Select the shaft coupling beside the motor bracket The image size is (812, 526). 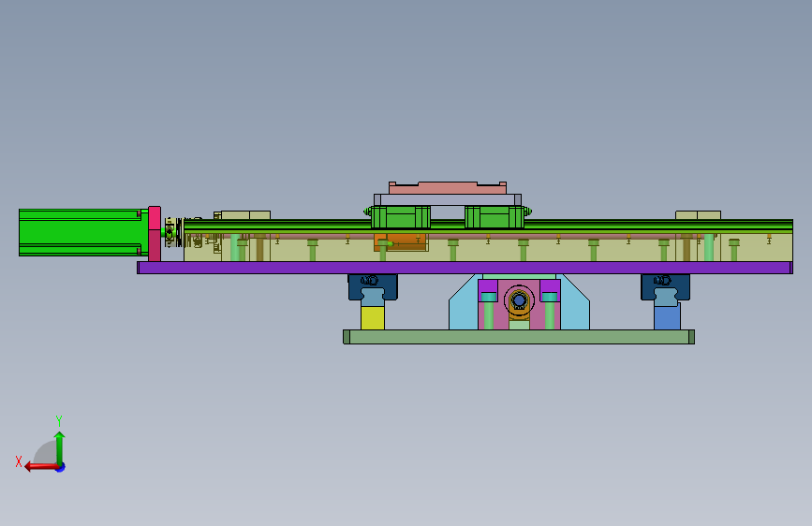tap(173, 233)
